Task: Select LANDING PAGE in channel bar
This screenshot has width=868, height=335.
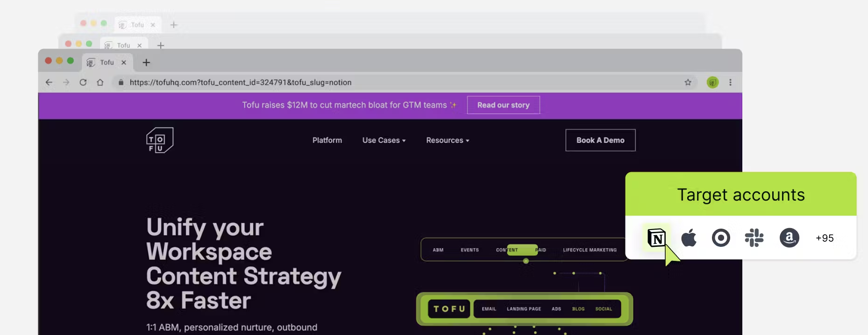Action: tap(524, 309)
